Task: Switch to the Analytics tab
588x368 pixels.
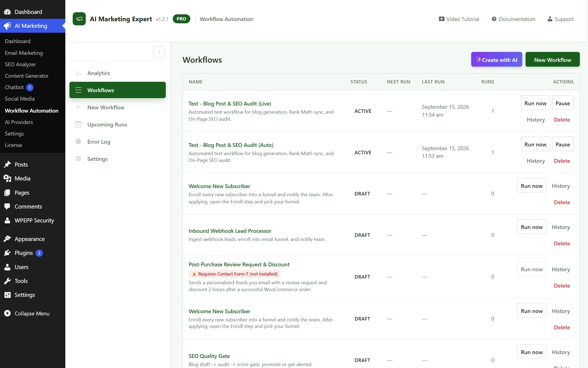Action: click(118, 73)
